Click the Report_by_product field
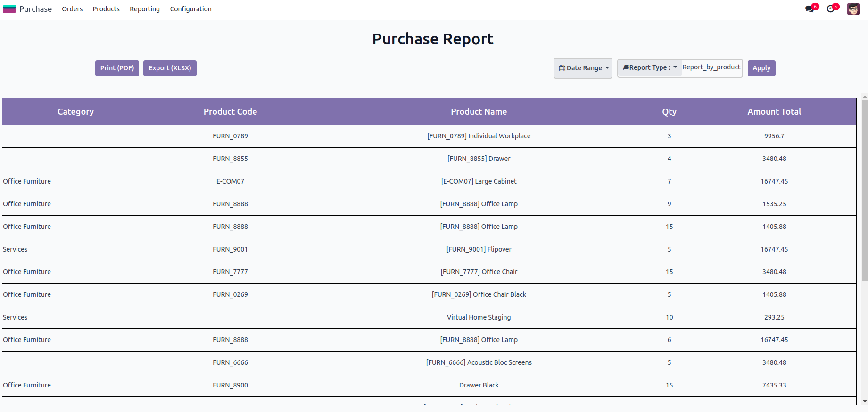 point(711,67)
